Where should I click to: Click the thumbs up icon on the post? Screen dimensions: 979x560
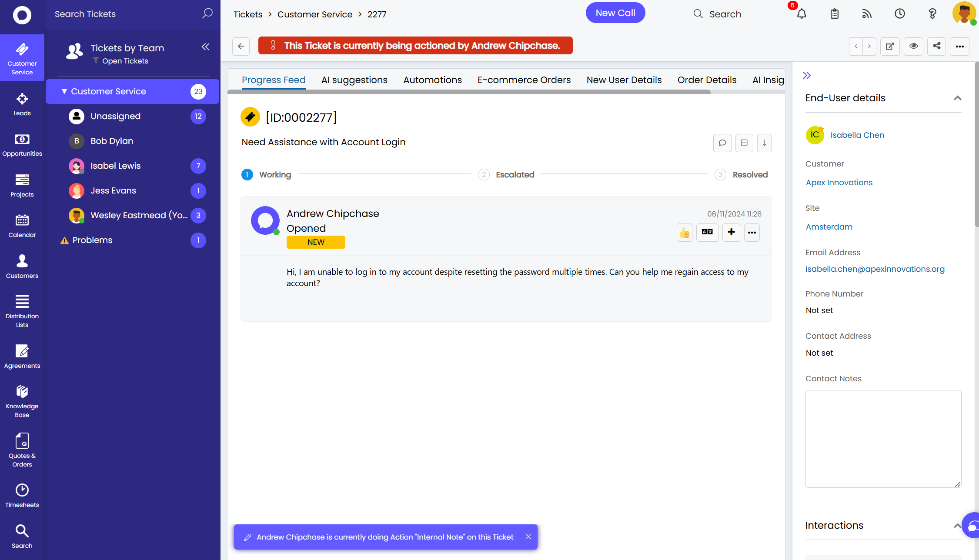coord(685,233)
